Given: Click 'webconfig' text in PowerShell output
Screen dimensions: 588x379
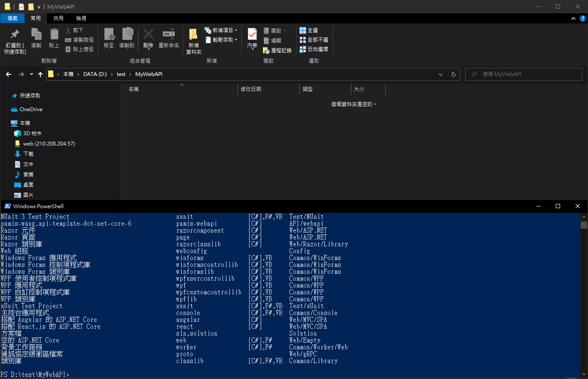Looking at the screenshot, I should tap(192, 251).
